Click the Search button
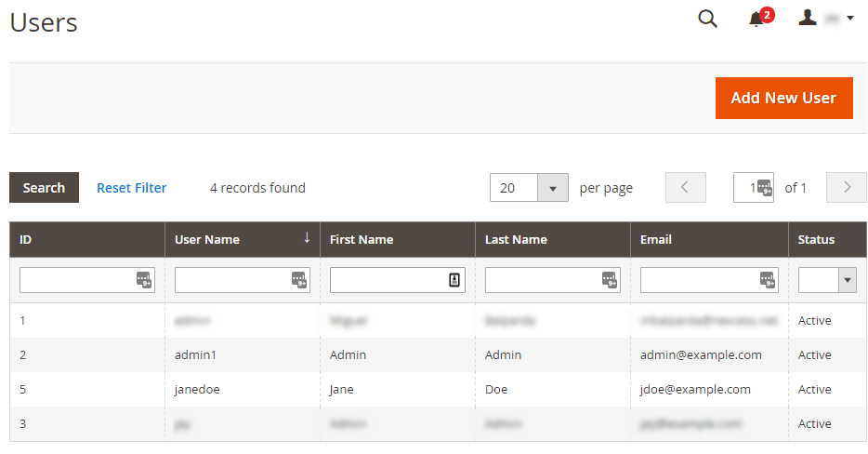The height and width of the screenshot is (454, 868). click(44, 188)
